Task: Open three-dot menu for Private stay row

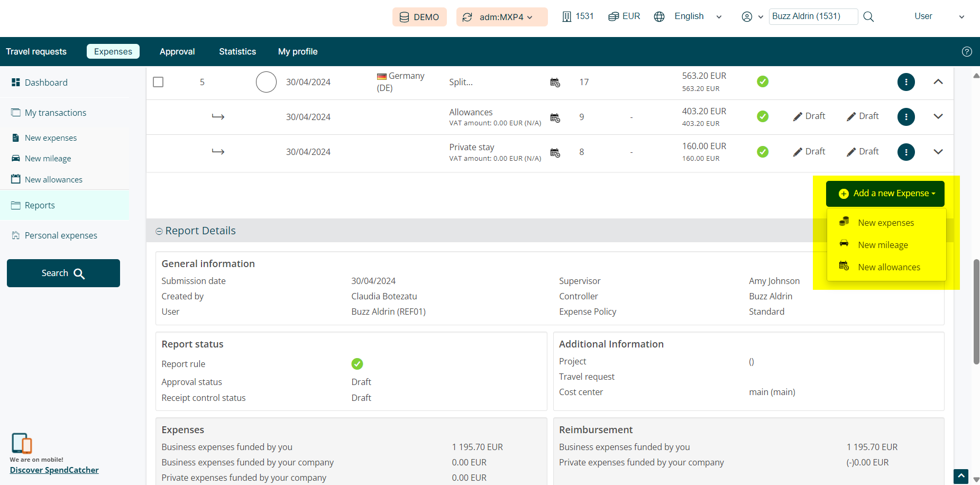Action: click(x=906, y=152)
